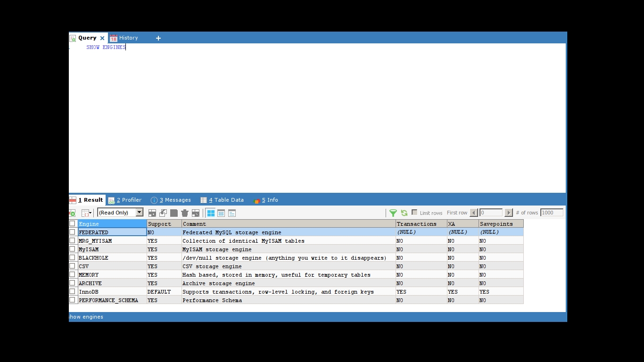The height and width of the screenshot is (362, 644).
Task: Check the FEDERATED row checkbox
Action: tap(72, 232)
